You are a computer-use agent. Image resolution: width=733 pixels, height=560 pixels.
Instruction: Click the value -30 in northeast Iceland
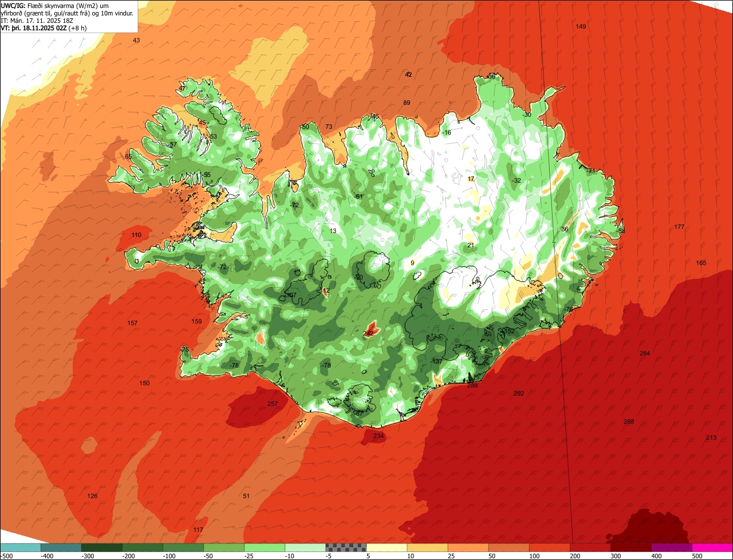tap(527, 115)
